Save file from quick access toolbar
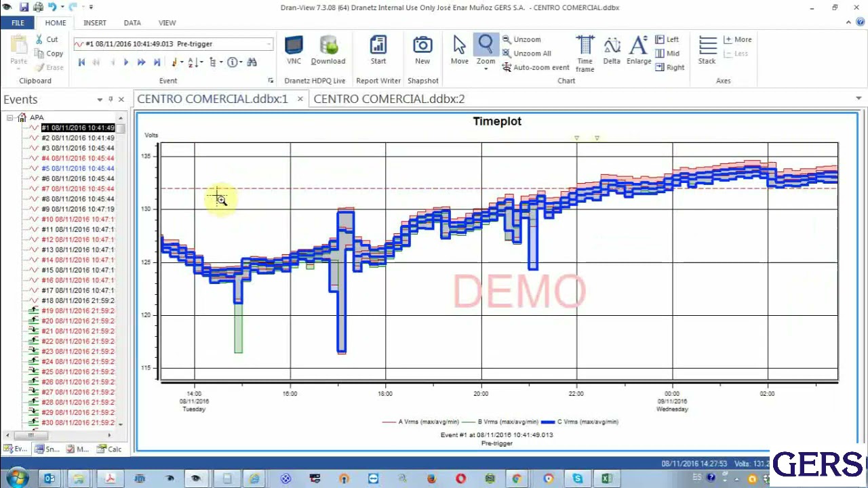Image resolution: width=868 pixels, height=488 pixels. [24, 7]
